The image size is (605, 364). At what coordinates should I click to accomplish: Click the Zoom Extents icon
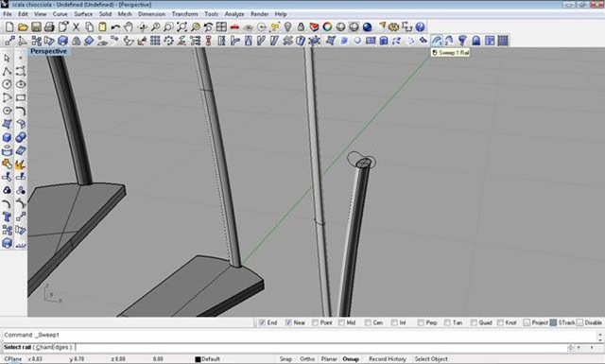(x=181, y=27)
